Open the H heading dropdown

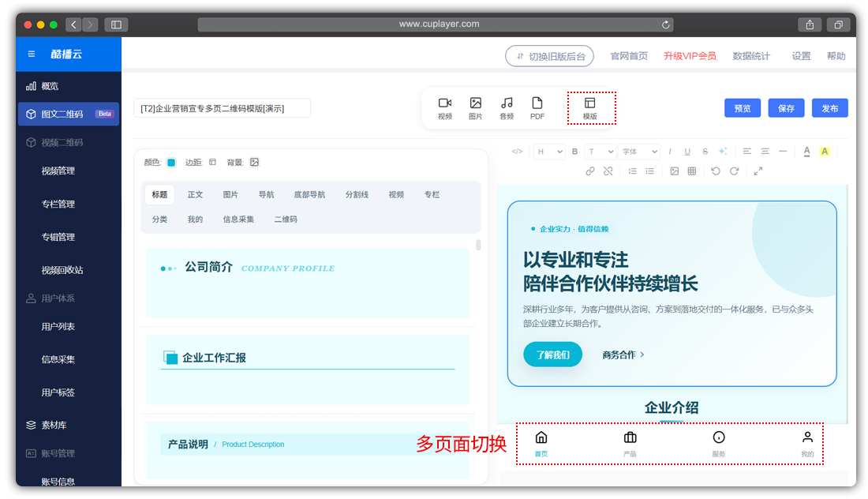[x=548, y=151]
